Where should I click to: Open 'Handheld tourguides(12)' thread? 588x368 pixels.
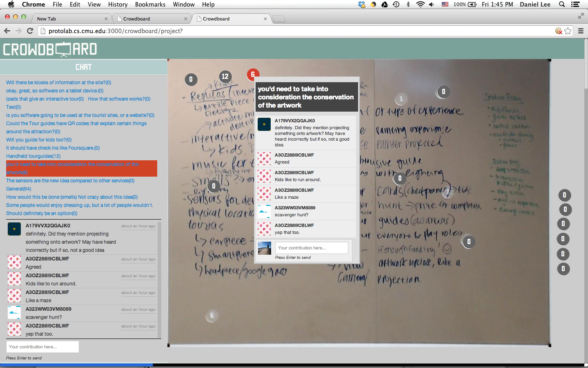(33, 156)
